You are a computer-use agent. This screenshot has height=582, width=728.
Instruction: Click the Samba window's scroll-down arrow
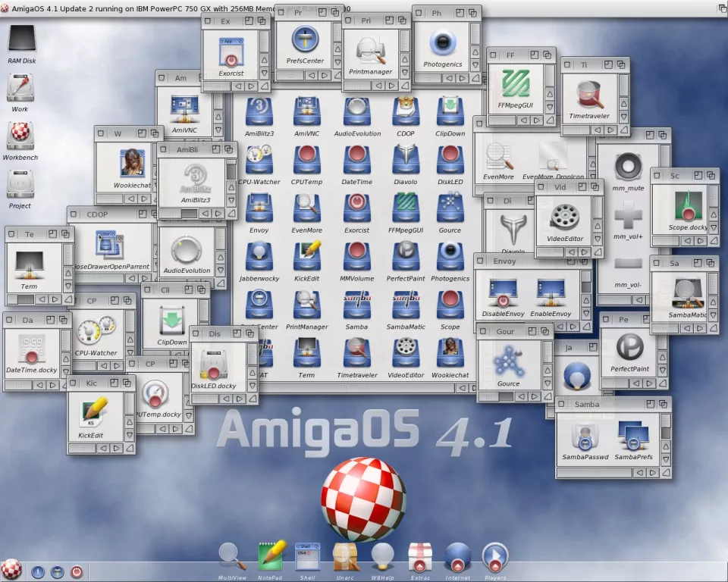point(666,460)
